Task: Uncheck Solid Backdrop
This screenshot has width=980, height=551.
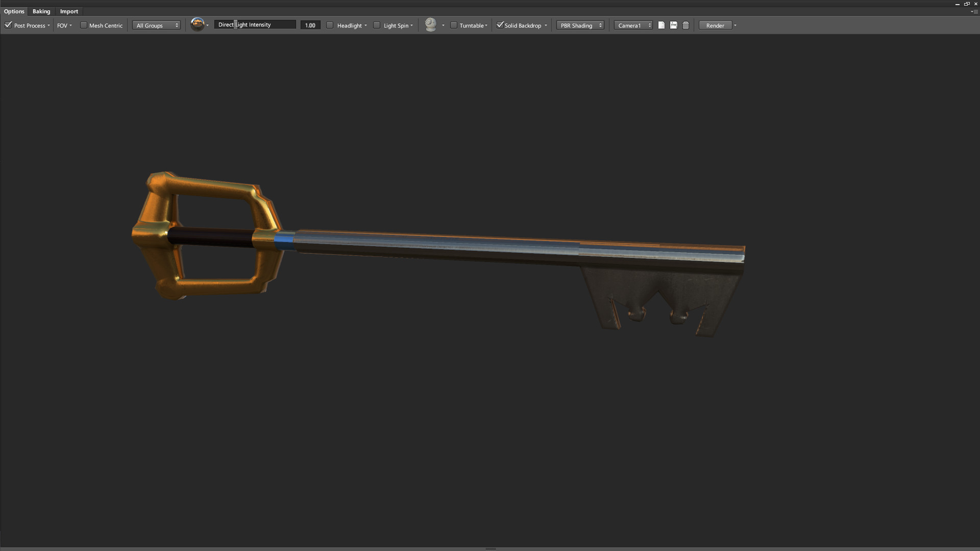Action: 500,25
